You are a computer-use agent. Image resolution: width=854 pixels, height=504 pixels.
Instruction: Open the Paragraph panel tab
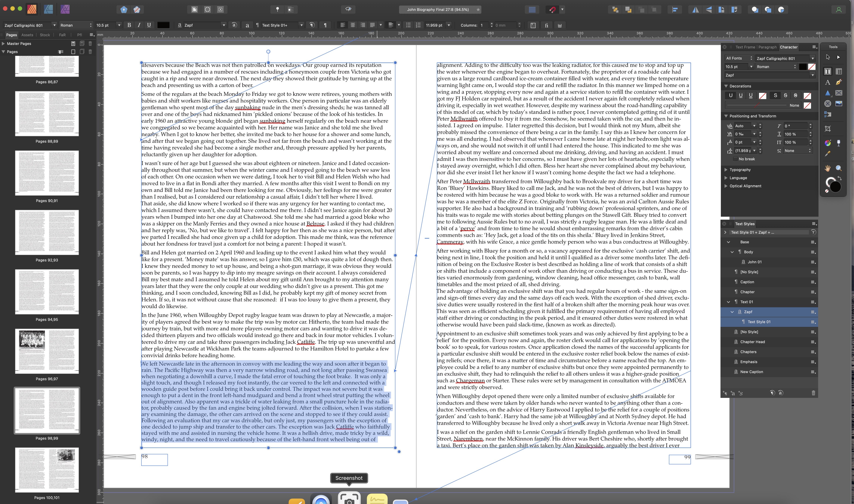767,47
